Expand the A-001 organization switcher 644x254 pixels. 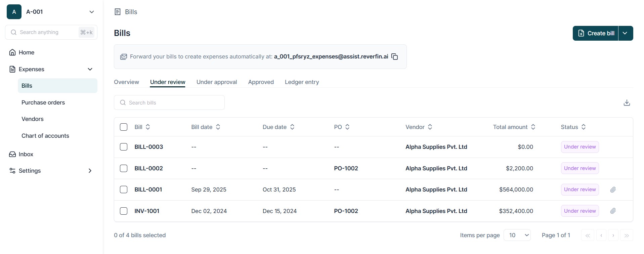point(91,12)
